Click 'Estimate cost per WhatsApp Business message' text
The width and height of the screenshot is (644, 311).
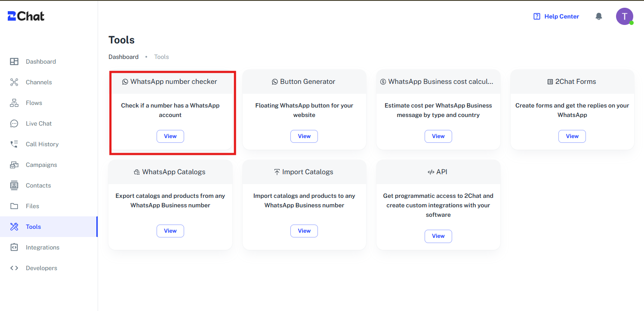[x=438, y=110]
